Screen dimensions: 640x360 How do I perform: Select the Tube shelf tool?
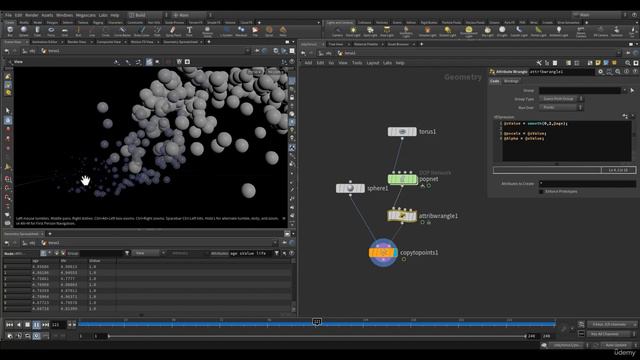(37, 31)
